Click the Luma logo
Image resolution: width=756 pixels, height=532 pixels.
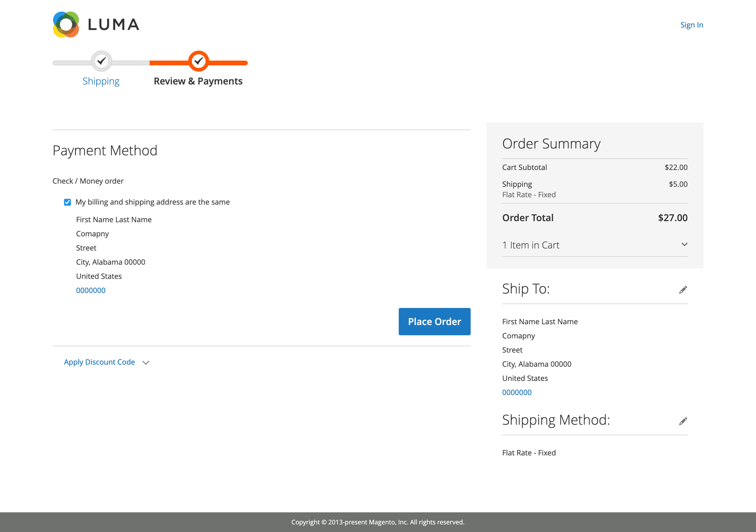click(96, 24)
